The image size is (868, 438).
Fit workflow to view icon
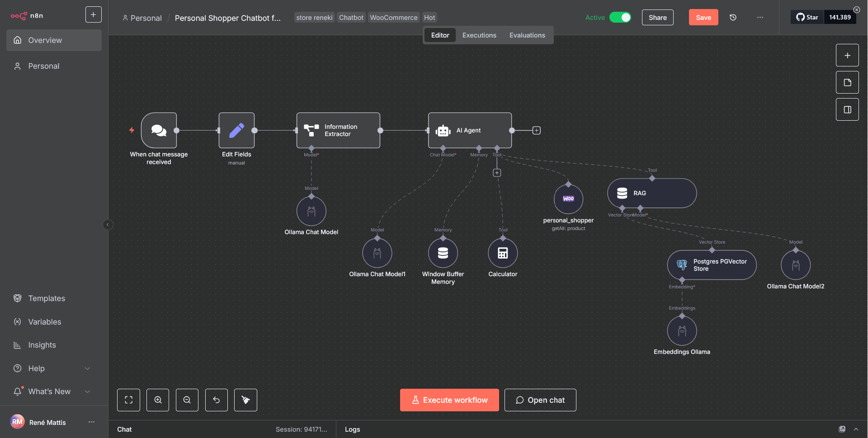coord(128,400)
